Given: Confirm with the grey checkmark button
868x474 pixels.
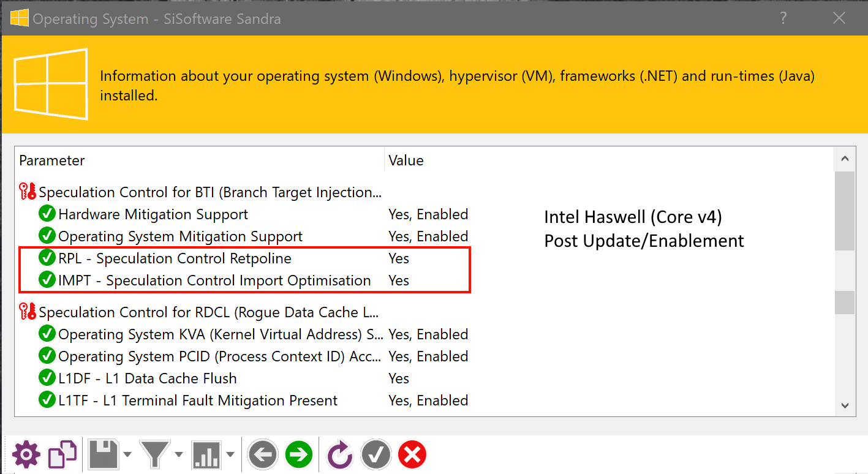Looking at the screenshot, I should click(376, 455).
